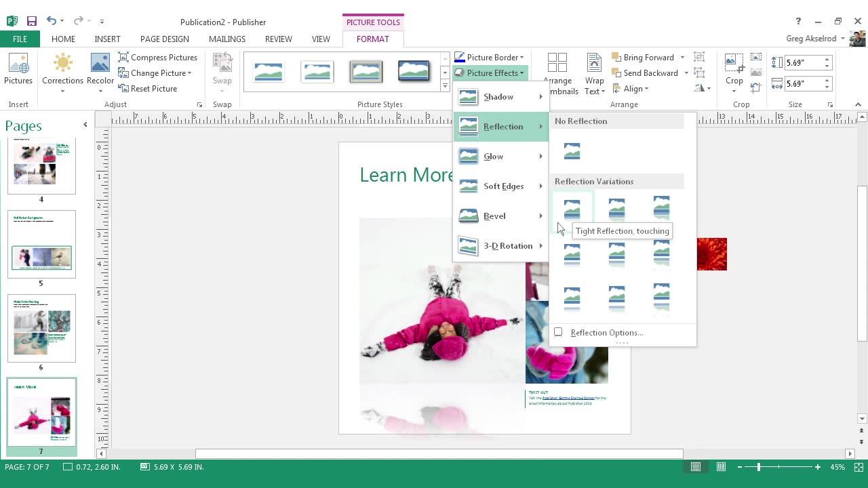The width and height of the screenshot is (868, 488).
Task: Expand the Change Picture dropdown
Action: click(x=157, y=73)
